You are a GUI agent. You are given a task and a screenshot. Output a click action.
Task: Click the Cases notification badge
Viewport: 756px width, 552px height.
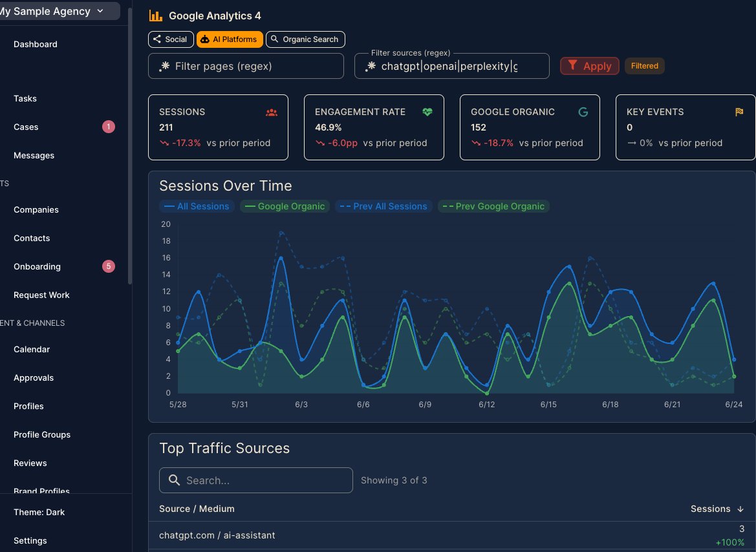point(109,127)
